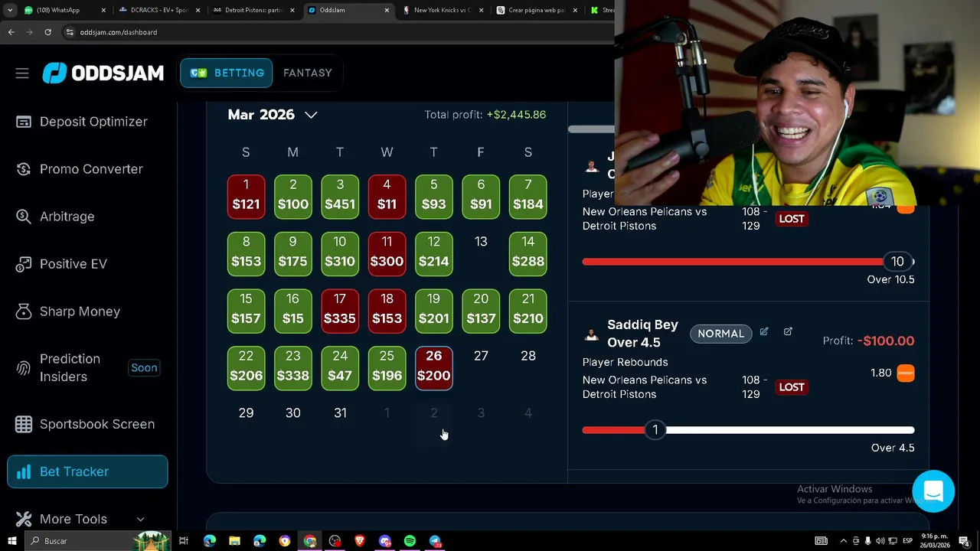Switch to the Fantasy mode tab
Image resolution: width=980 pixels, height=551 pixels.
(x=308, y=73)
